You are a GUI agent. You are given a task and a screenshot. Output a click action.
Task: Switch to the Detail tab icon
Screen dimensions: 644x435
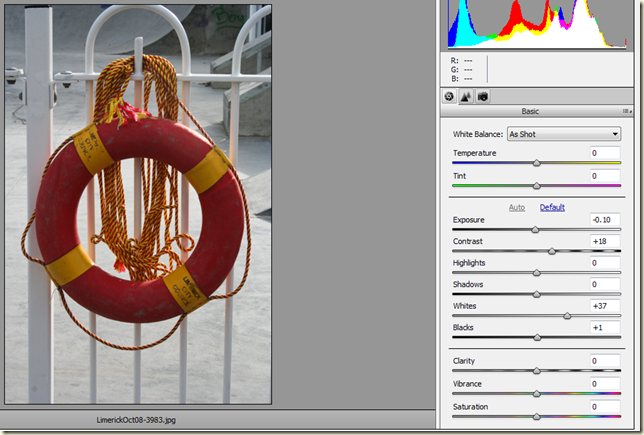click(x=466, y=97)
